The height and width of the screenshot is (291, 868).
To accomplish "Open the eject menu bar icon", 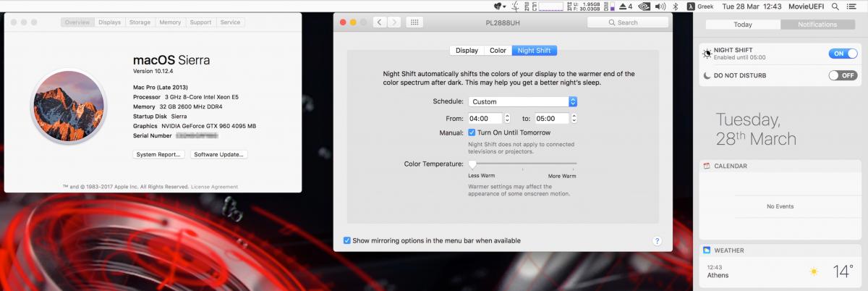I will [626, 6].
